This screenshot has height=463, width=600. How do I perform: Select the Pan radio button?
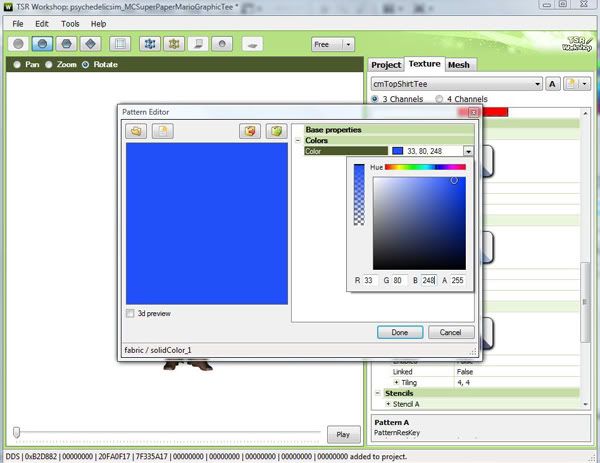pos(17,65)
